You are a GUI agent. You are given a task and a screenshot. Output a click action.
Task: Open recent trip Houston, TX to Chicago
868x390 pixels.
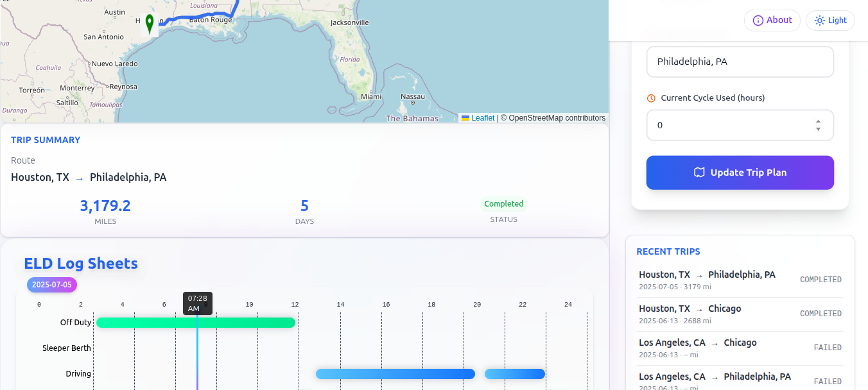click(x=740, y=314)
